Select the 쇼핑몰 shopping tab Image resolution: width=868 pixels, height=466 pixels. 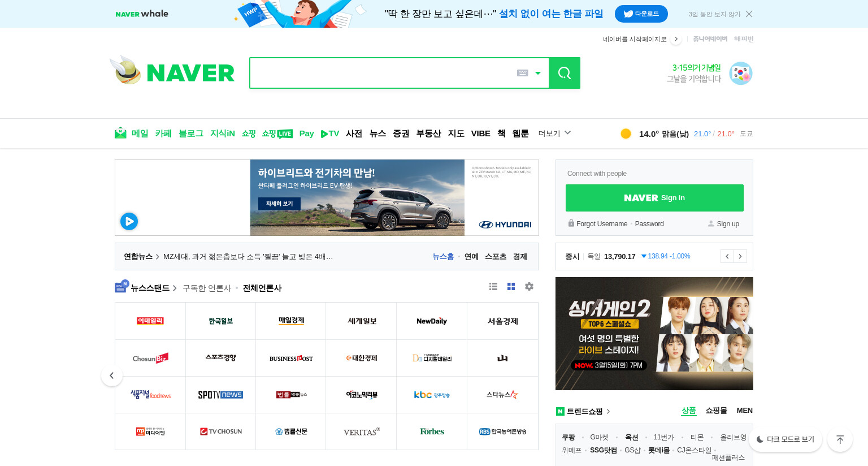(716, 411)
